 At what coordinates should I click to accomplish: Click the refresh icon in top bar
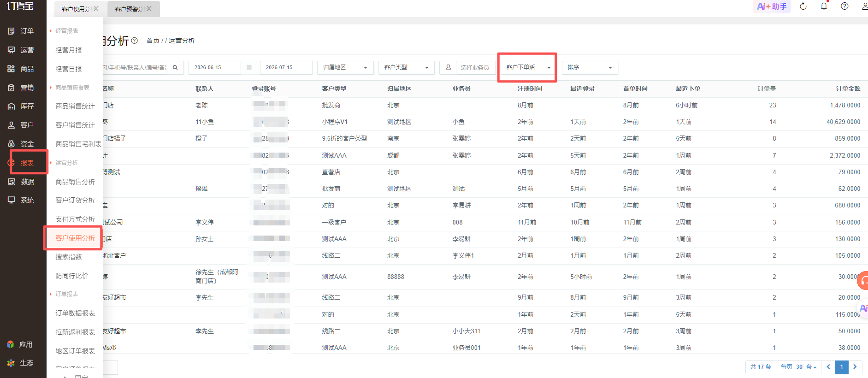coord(803,6)
